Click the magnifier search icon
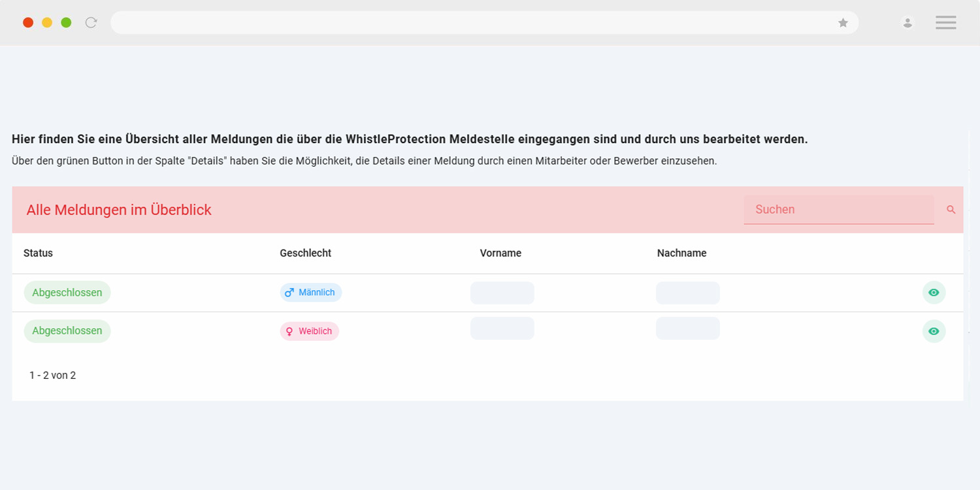This screenshot has width=980, height=490. coord(951,210)
